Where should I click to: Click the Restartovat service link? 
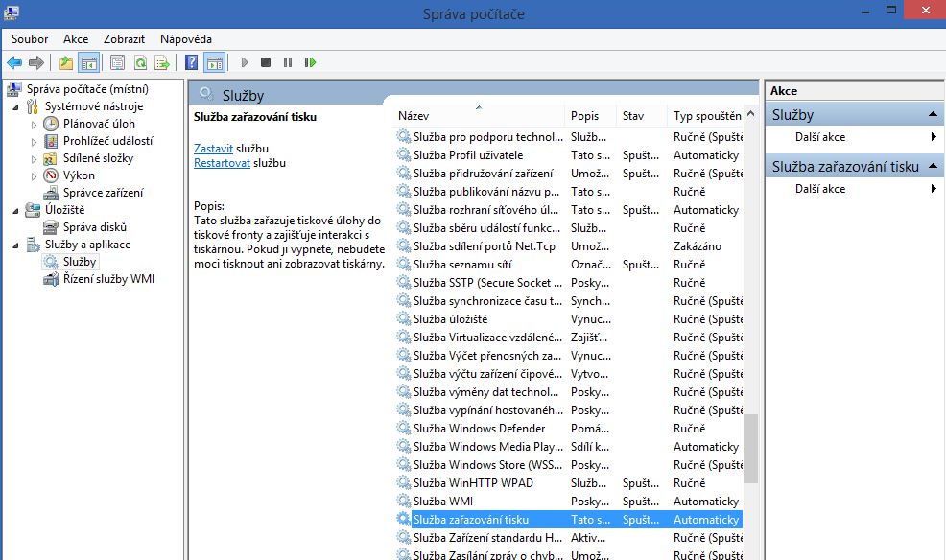point(222,163)
